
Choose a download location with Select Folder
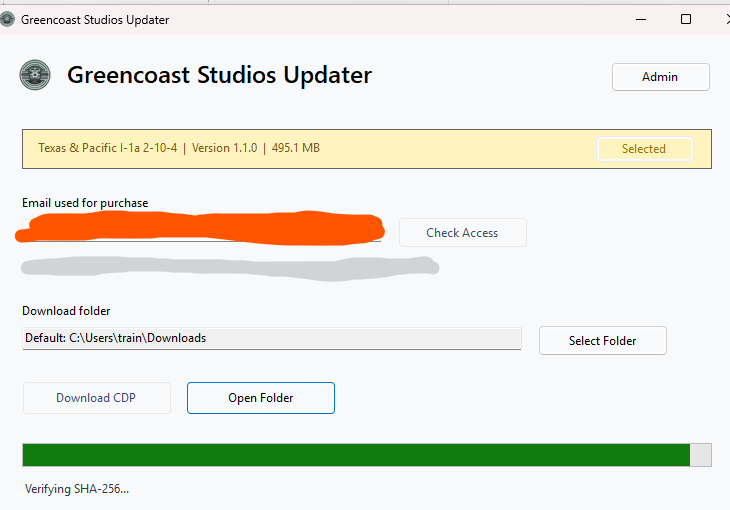point(602,340)
